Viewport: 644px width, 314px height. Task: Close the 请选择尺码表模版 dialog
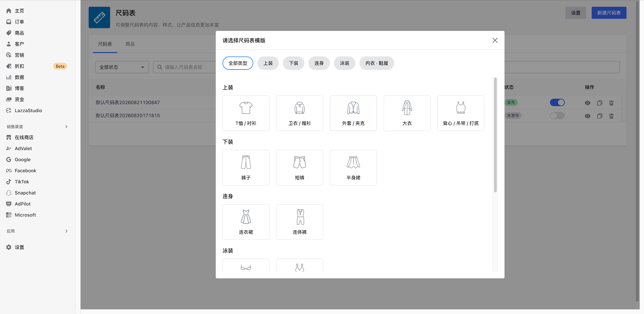pos(495,40)
